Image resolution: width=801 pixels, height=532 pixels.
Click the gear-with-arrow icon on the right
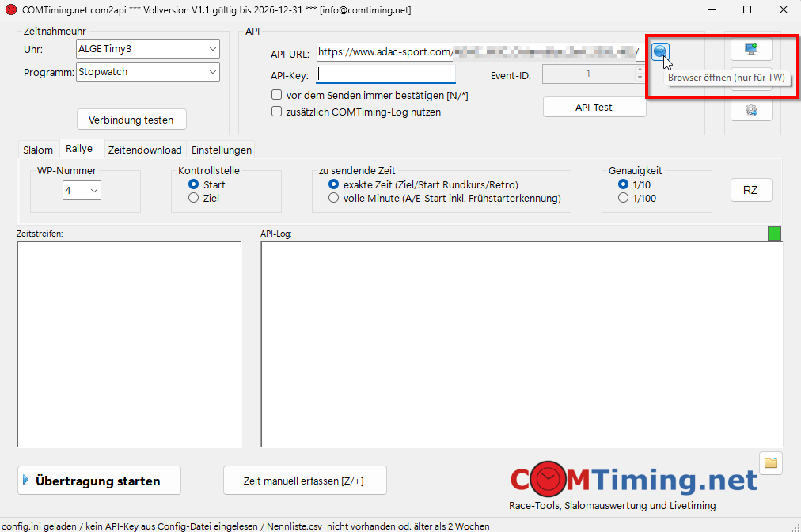pyautogui.click(x=750, y=109)
